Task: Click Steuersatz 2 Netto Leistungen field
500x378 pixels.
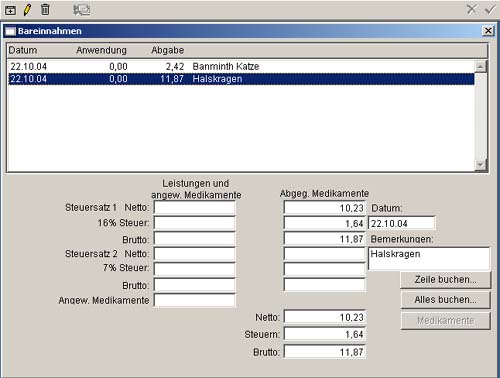Action: coord(195,254)
